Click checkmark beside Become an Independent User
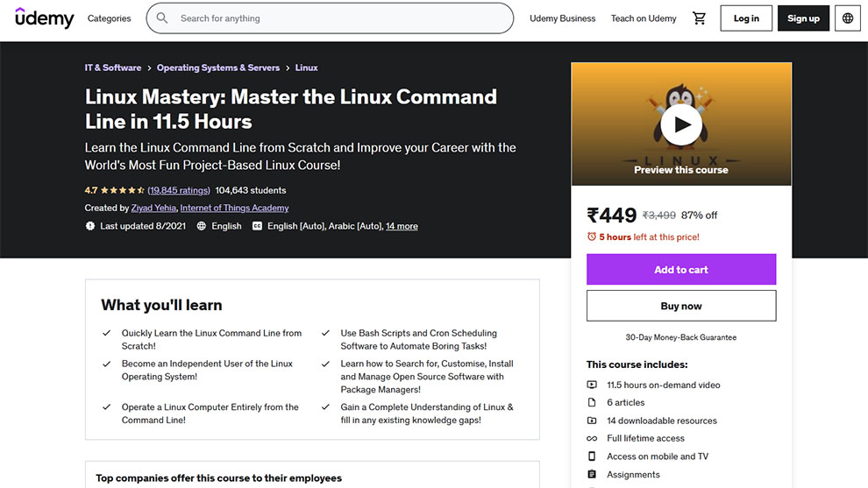 pyautogui.click(x=106, y=364)
